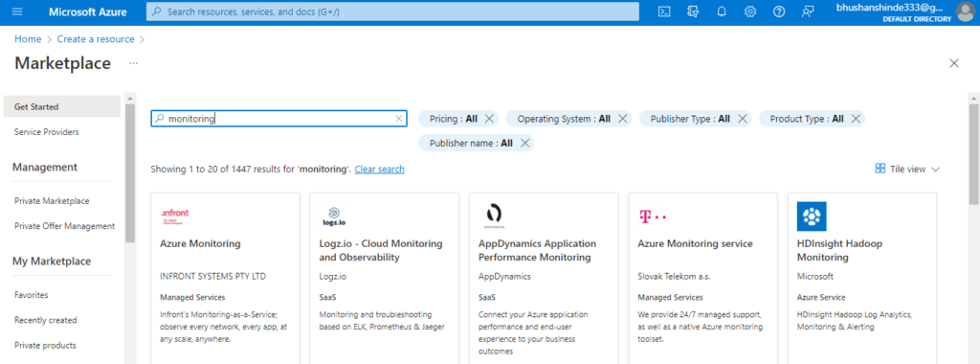This screenshot has height=364, width=980.
Task: Click the Azure Service product type label
Action: [x=821, y=297]
